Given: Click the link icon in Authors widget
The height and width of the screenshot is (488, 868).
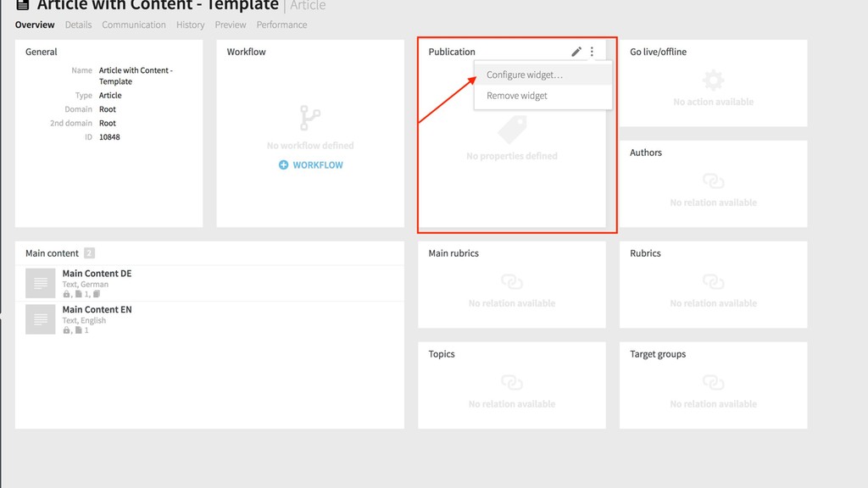Looking at the screenshot, I should 713,181.
